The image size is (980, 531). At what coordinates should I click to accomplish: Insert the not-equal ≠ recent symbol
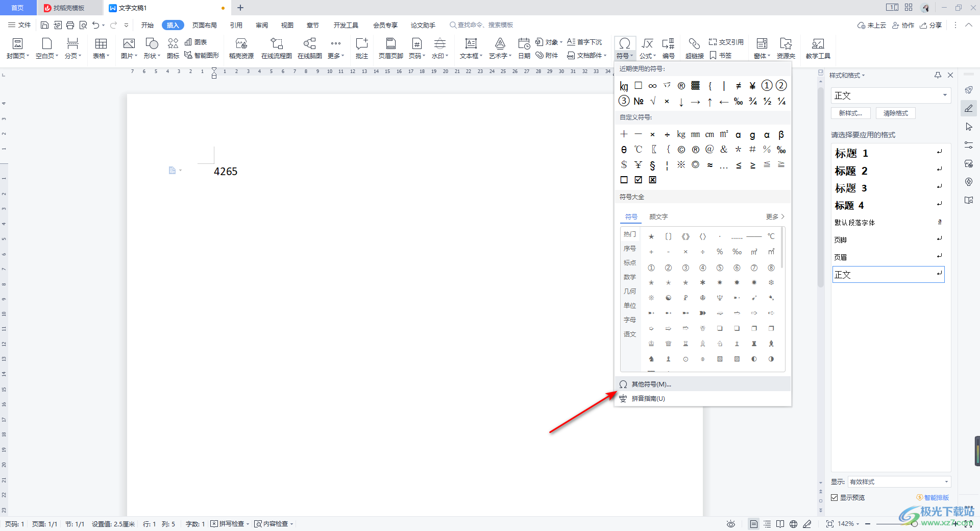[738, 86]
